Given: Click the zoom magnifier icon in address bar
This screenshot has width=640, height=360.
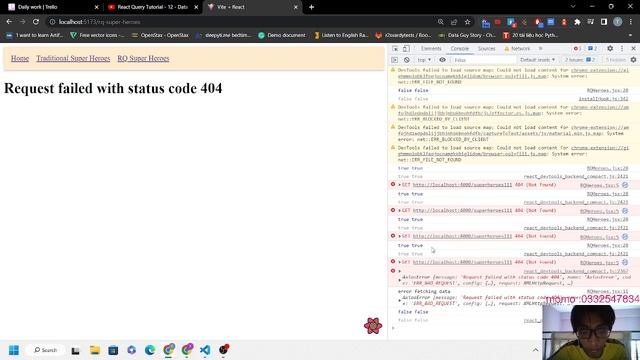Looking at the screenshot, I should 440,22.
